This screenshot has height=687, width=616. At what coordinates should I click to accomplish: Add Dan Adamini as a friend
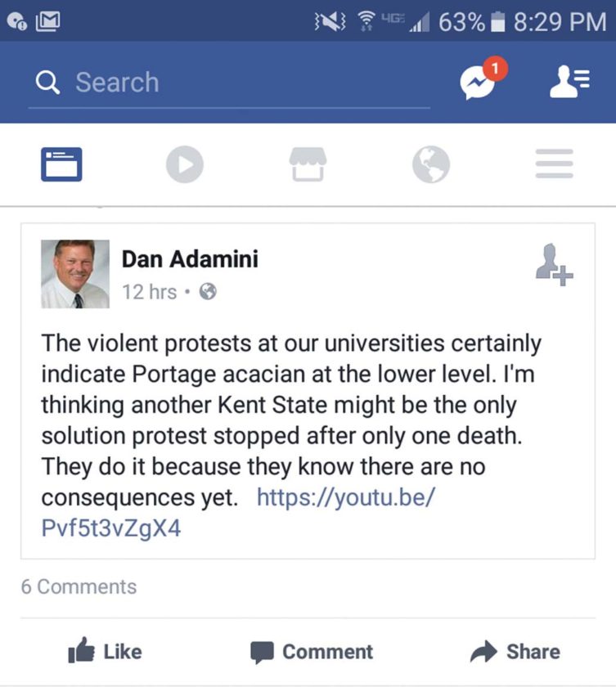click(554, 265)
